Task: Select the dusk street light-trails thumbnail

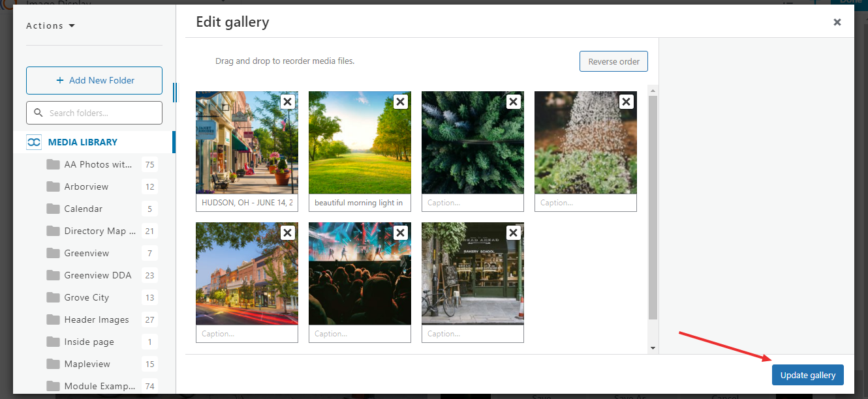Action: click(247, 274)
